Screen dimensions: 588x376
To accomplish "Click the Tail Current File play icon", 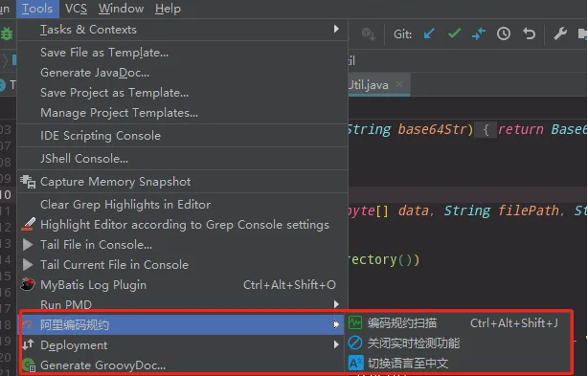I will (28, 265).
